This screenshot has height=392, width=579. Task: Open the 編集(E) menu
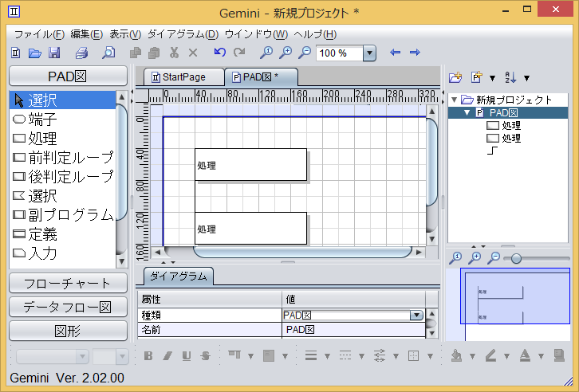click(86, 34)
